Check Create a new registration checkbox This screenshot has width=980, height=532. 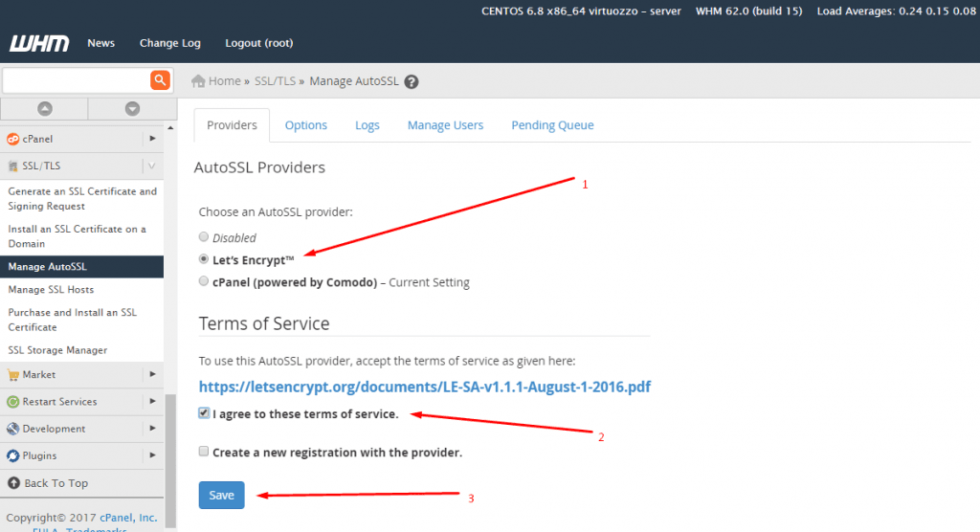point(204,452)
